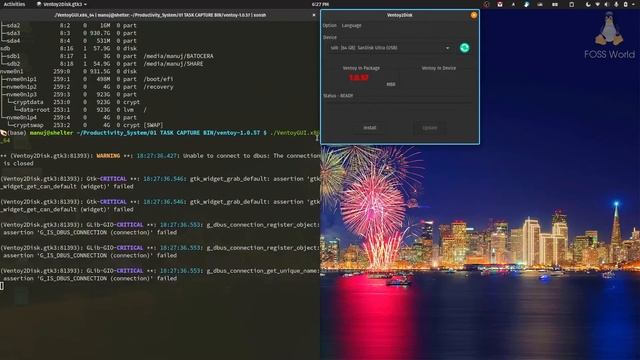640x360 pixels.
Task: Click the red package version number
Action: coord(359,78)
